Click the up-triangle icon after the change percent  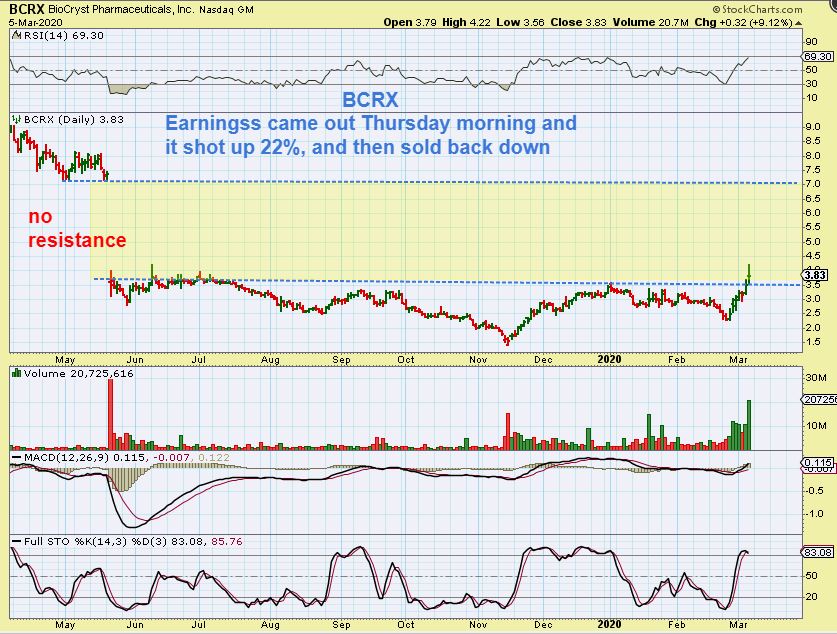799,23
